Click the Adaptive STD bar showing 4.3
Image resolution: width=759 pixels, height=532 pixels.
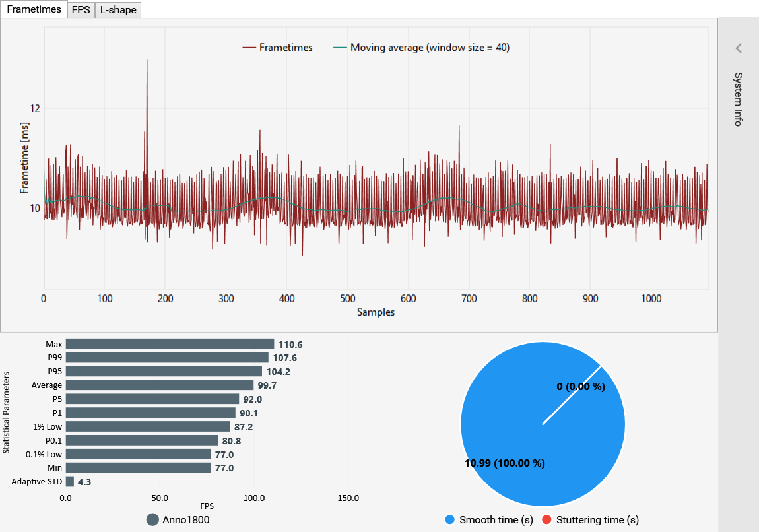point(70,481)
